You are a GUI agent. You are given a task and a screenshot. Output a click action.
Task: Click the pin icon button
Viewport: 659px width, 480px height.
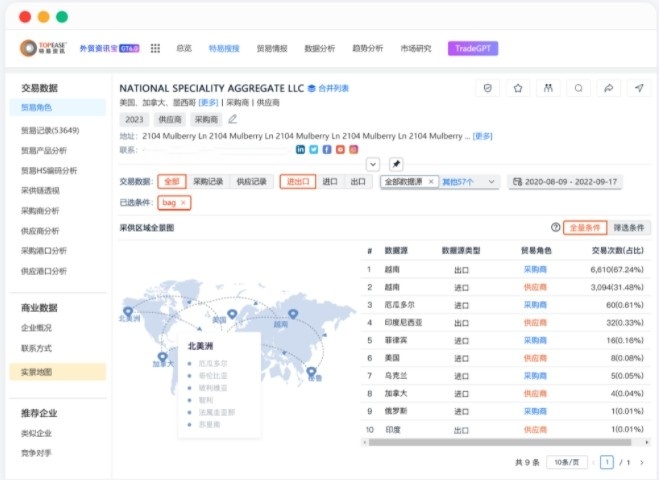396,164
